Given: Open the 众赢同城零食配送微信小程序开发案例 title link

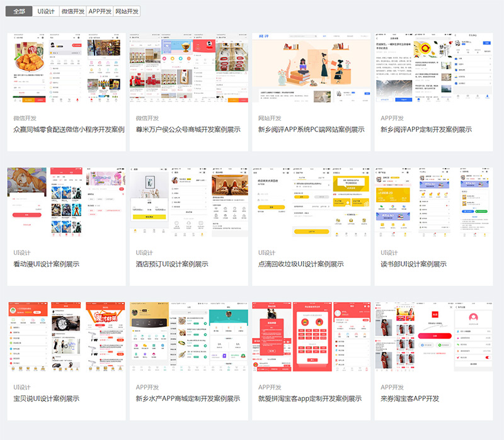Looking at the screenshot, I should coord(69,129).
